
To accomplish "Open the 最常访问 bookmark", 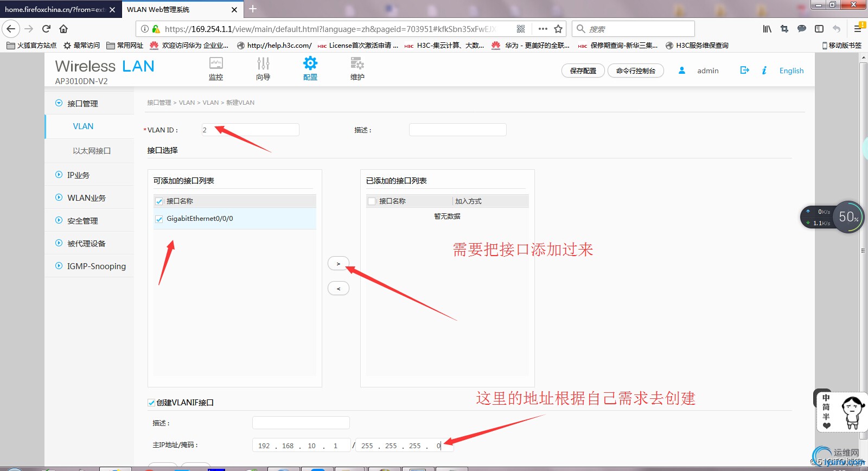I will [x=82, y=46].
